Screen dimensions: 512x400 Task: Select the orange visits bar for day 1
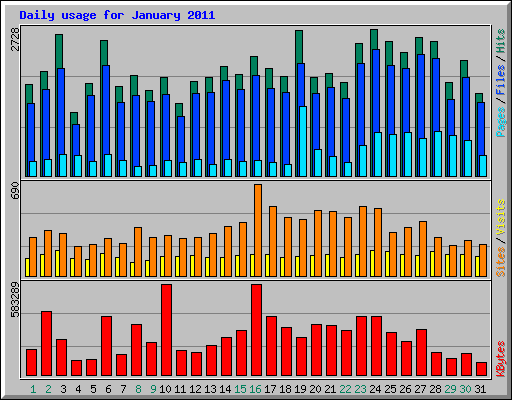[33, 257]
